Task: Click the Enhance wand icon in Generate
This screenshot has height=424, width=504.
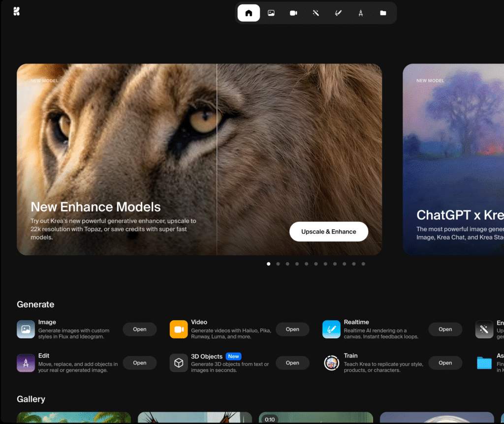Action: click(484, 329)
